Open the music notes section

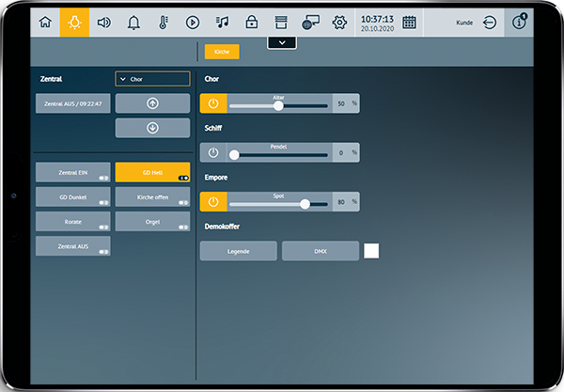[222, 23]
